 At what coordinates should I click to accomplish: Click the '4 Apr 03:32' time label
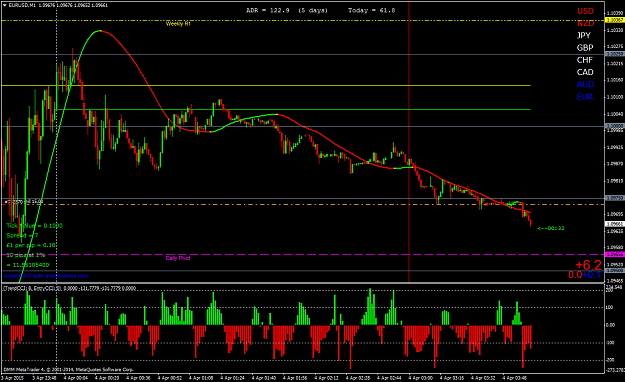(x=483, y=378)
